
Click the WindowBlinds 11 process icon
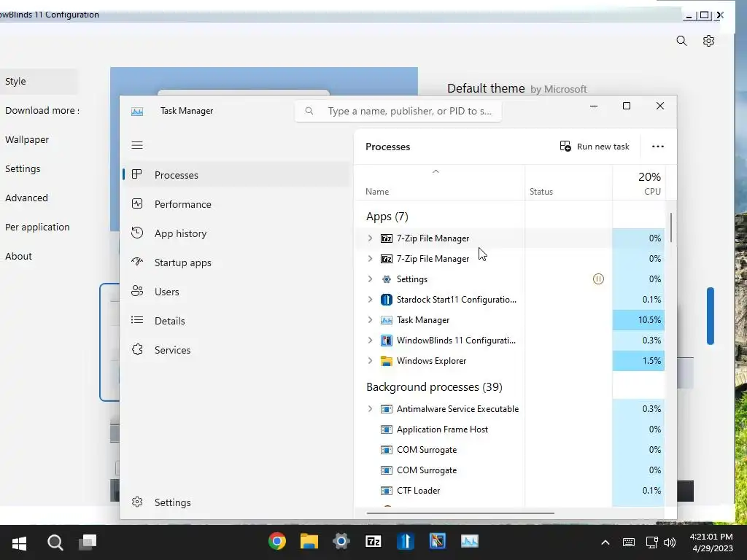click(387, 341)
